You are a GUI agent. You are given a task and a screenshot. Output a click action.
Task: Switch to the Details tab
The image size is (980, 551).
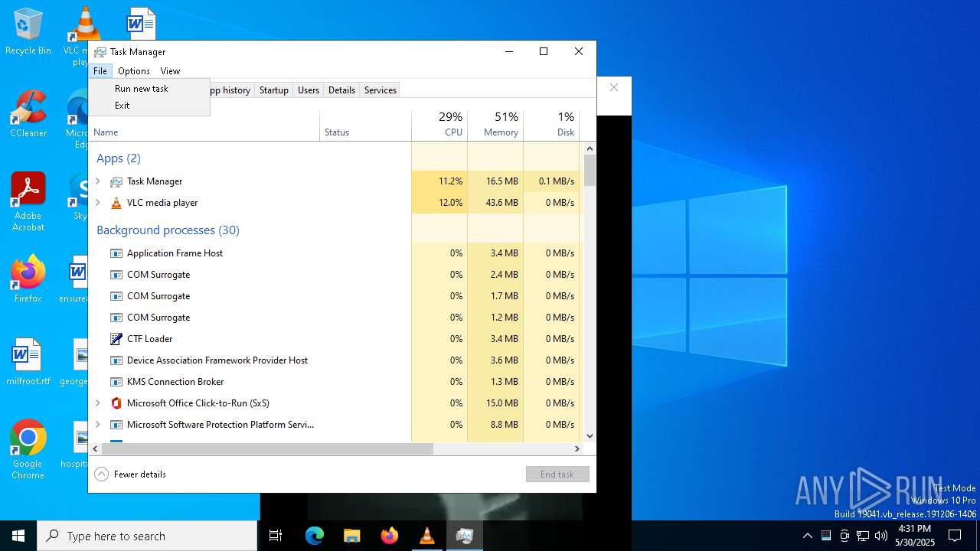(x=341, y=90)
